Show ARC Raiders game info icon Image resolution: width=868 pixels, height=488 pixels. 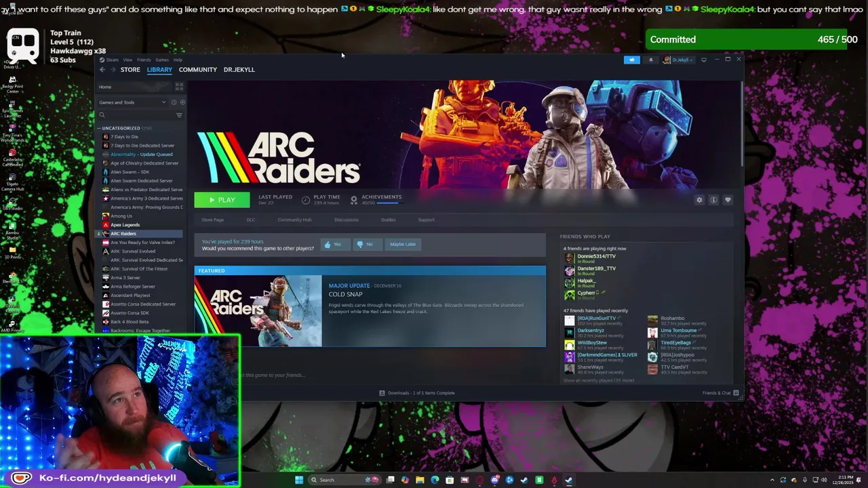click(713, 200)
